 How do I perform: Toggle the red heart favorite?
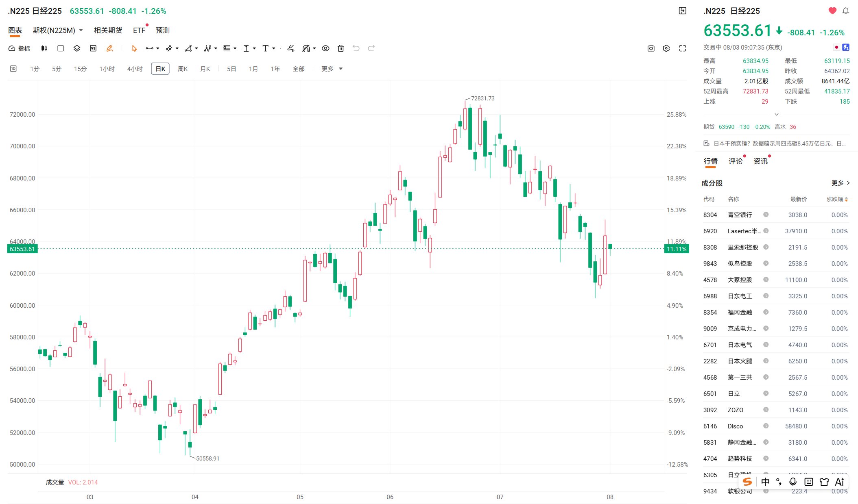832,11
